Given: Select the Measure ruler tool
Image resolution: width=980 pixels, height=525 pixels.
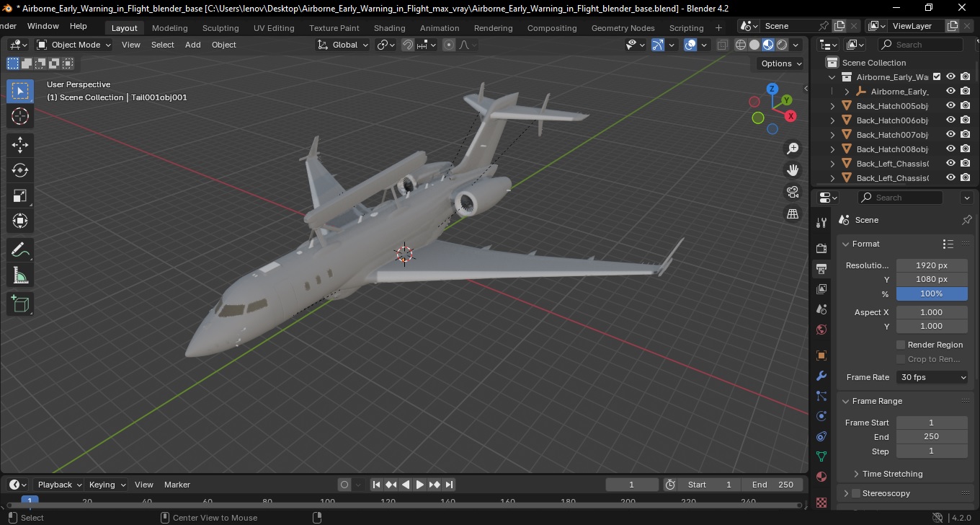Looking at the screenshot, I should pos(20,275).
